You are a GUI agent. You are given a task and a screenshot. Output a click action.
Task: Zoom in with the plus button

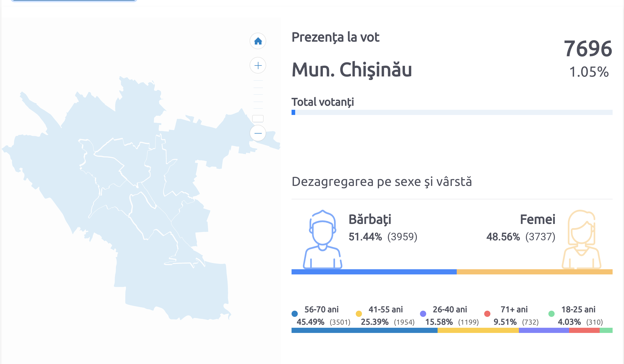258,65
